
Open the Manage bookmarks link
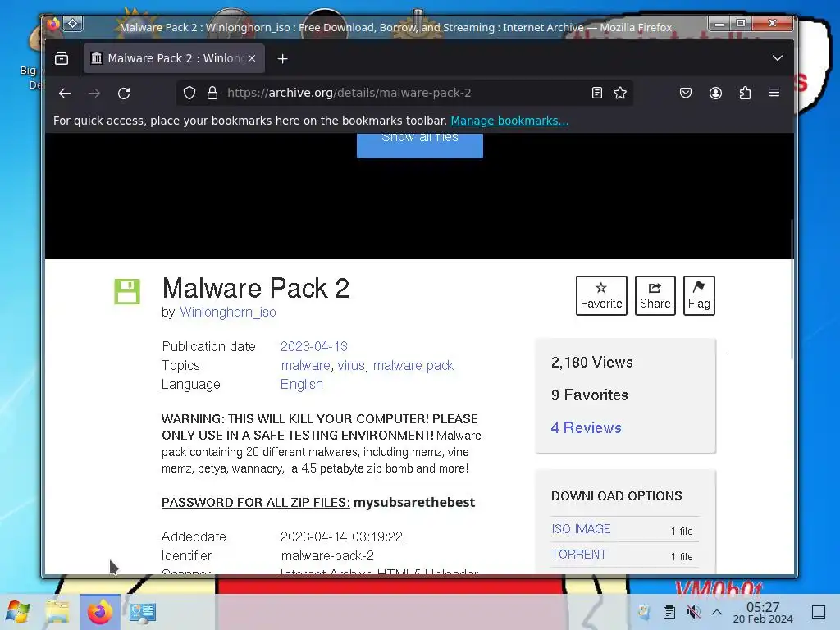(x=509, y=121)
